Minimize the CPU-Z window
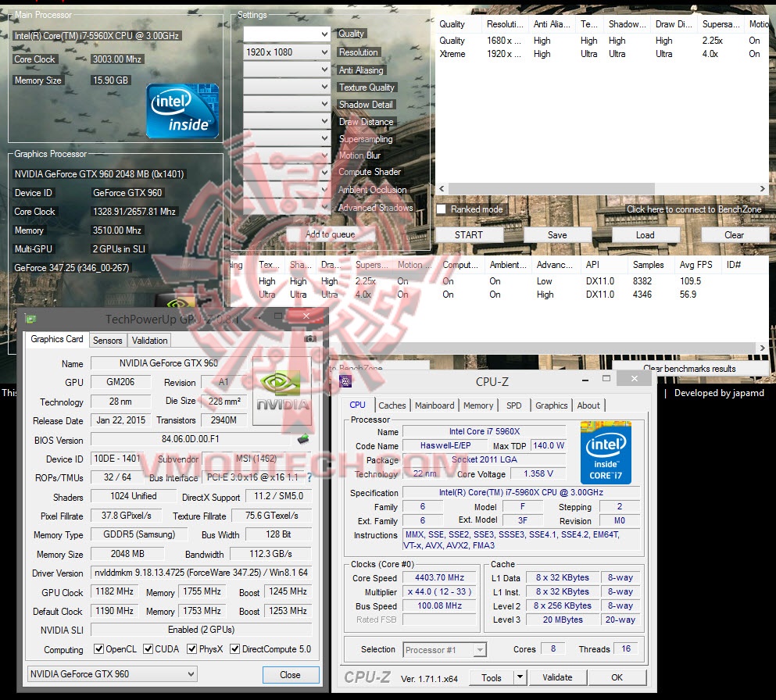776x700 pixels. point(585,380)
